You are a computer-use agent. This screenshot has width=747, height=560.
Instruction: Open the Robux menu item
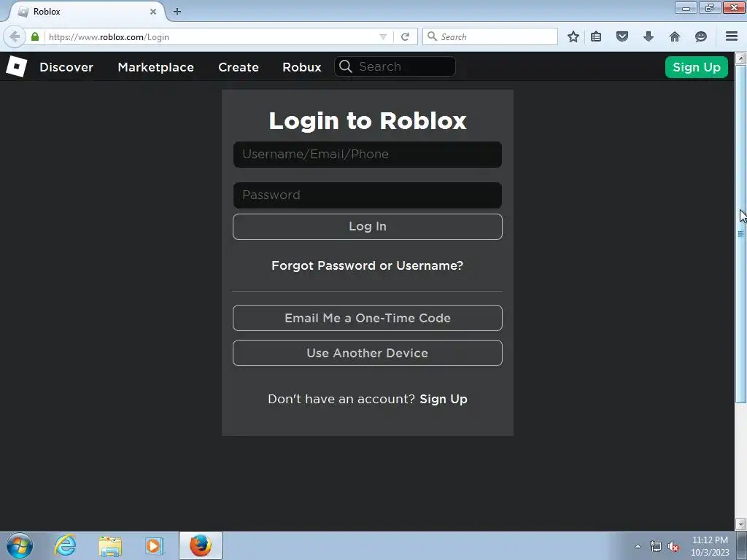[x=301, y=67]
